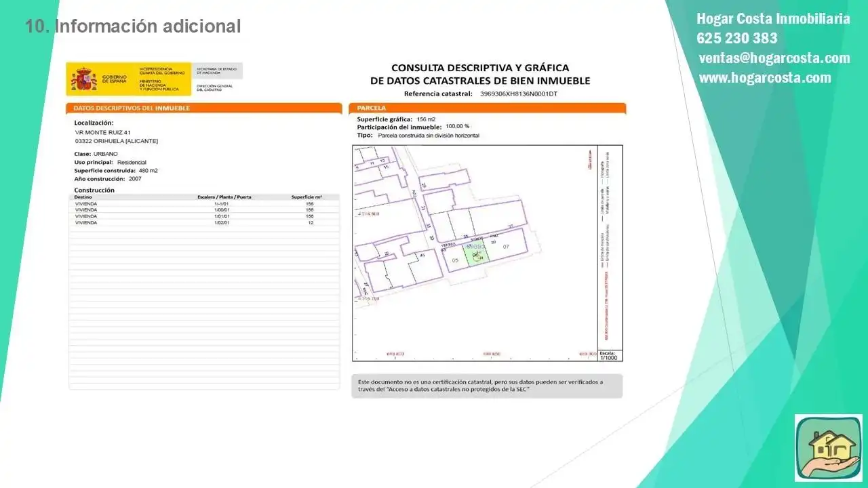Click the slide title 10. Información adicional
Image resolution: width=868 pixels, height=488 pixels.
[x=133, y=26]
